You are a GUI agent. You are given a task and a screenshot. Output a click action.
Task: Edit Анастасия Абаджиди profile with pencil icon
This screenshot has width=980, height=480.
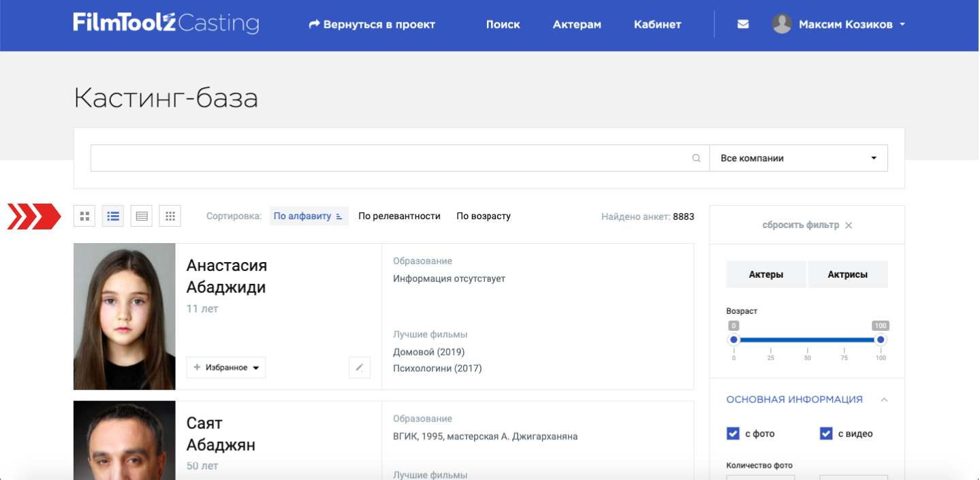(360, 367)
